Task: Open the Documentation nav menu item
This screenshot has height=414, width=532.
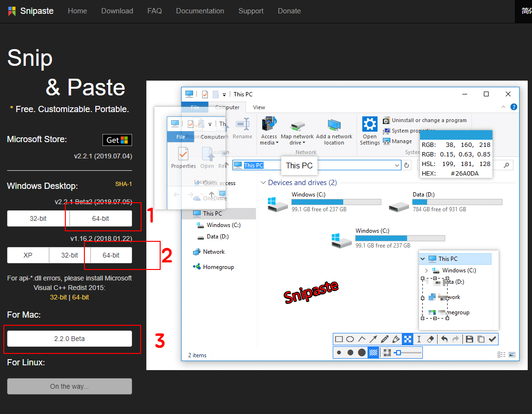Action: [200, 11]
